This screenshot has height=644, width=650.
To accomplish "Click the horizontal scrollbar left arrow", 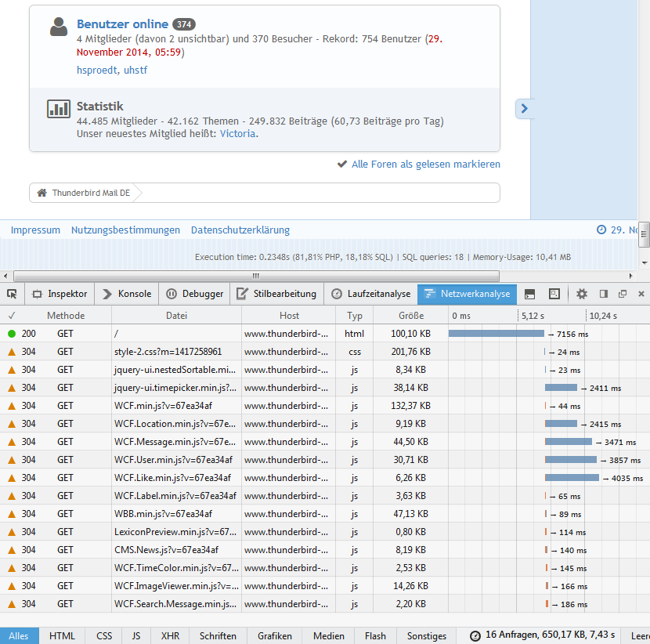I will 5,276.
